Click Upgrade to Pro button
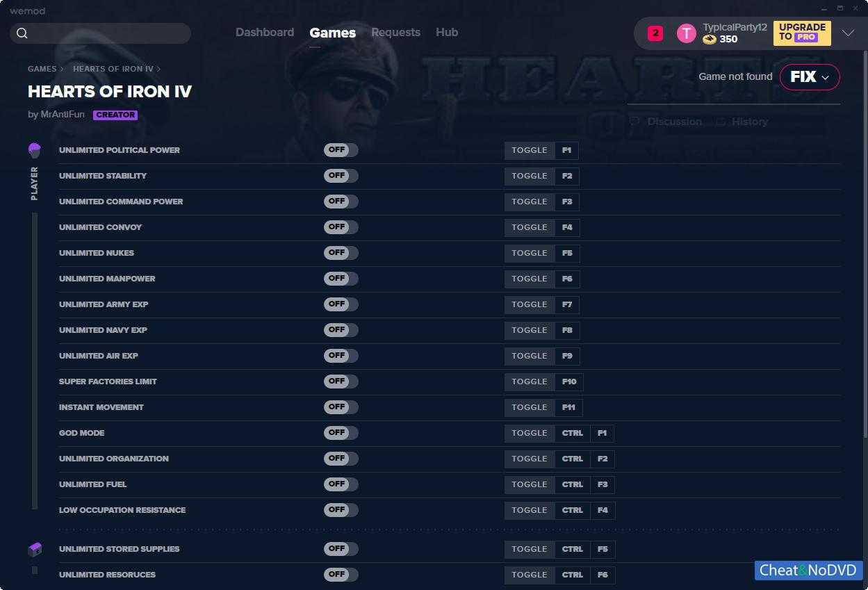Screen dimensions: 868x590 (802, 33)
